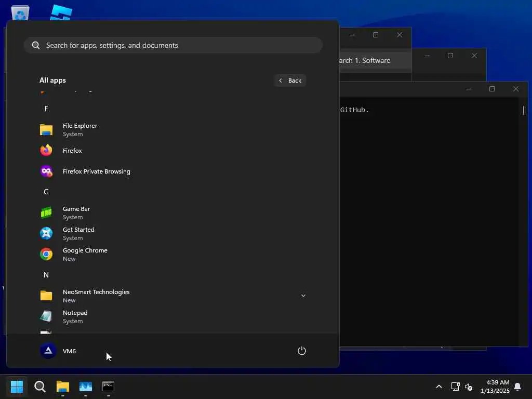Click the 'Google Chrome' name text
The height and width of the screenshot is (399, 532).
pyautogui.click(x=85, y=250)
